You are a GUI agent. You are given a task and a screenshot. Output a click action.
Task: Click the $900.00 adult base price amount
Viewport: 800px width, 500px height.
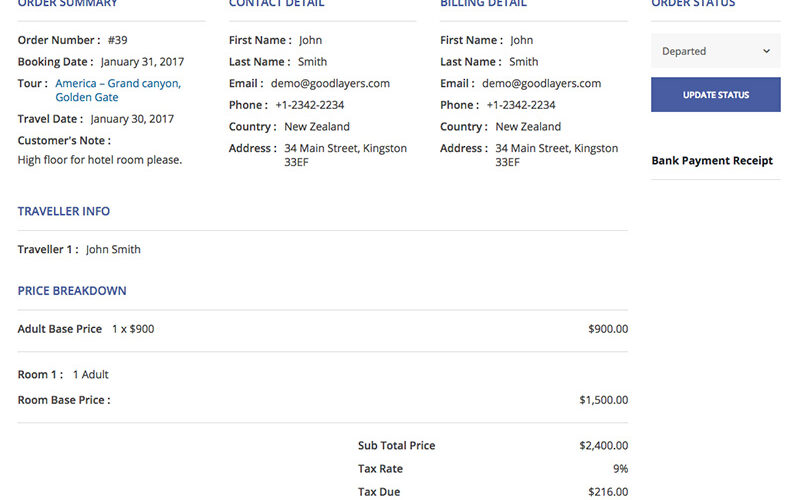(608, 329)
